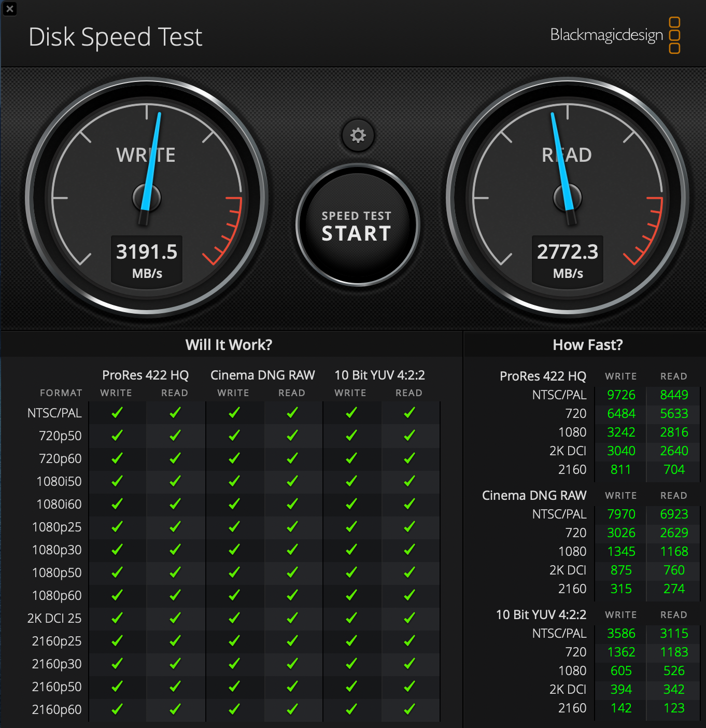Click the Write gauge needle hub

[147, 198]
